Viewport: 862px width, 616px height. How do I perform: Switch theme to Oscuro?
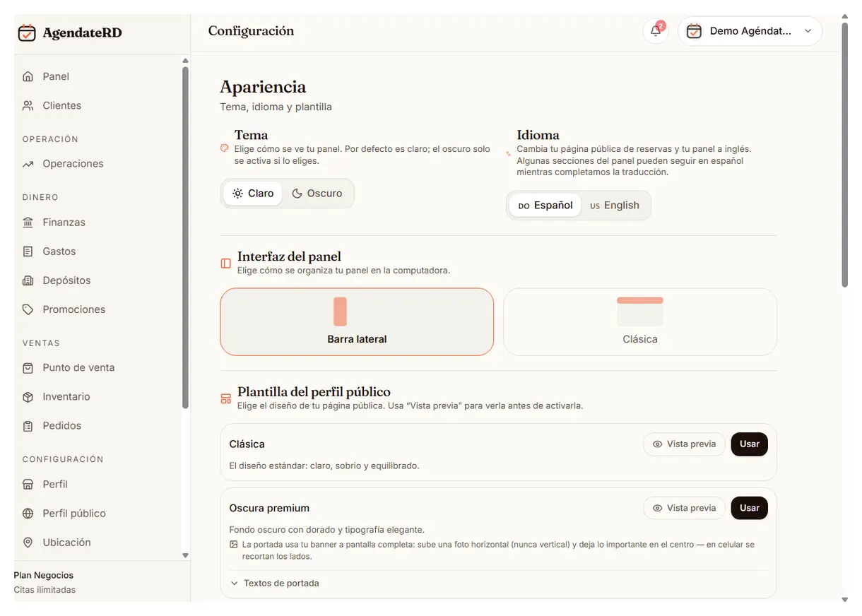click(317, 194)
